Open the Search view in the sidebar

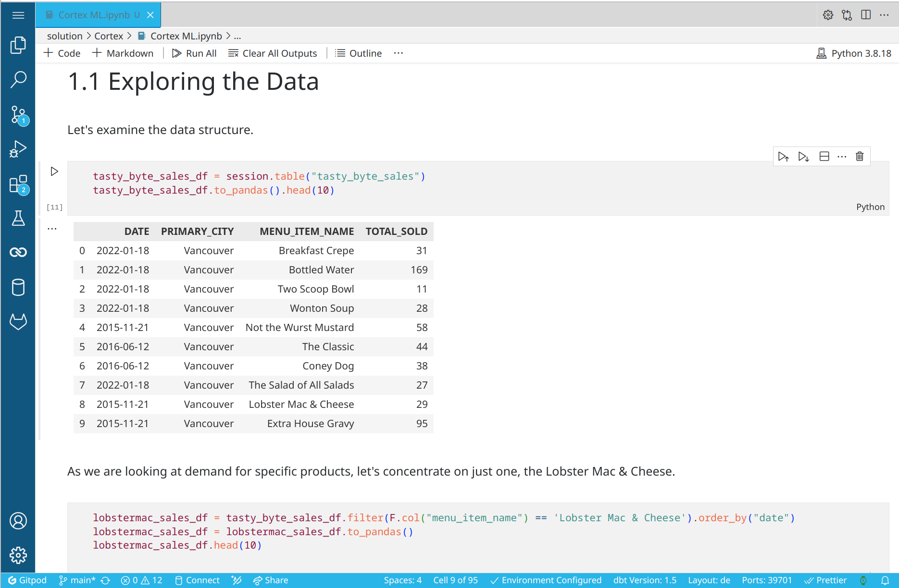pyautogui.click(x=18, y=80)
